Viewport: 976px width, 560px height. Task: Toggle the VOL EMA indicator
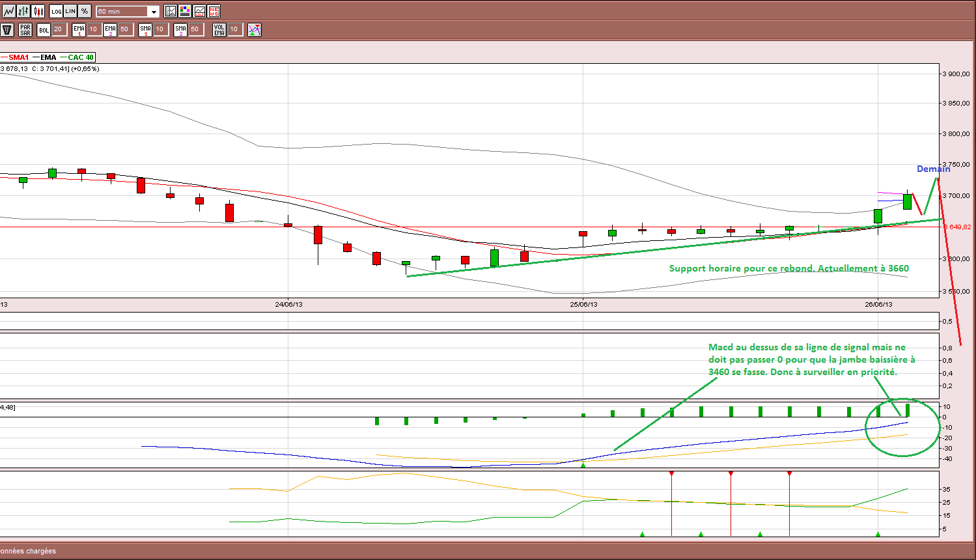coord(219,30)
